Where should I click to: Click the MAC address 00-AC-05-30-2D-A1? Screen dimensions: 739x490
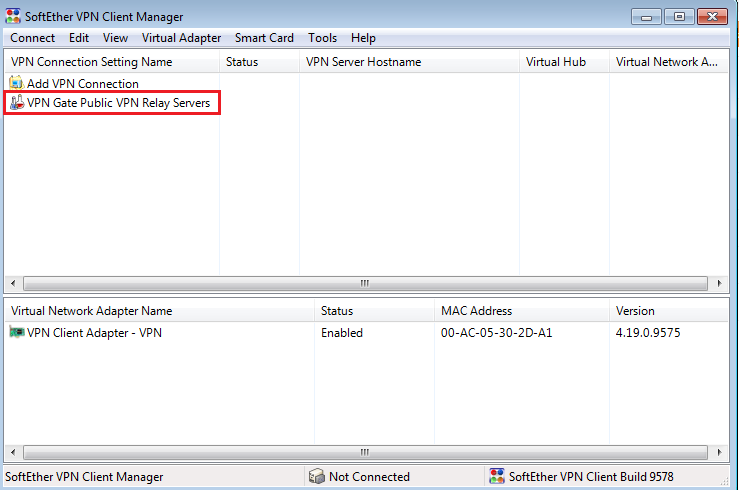click(x=496, y=333)
